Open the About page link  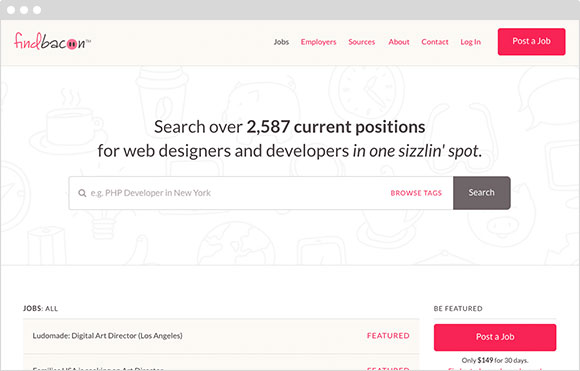399,42
